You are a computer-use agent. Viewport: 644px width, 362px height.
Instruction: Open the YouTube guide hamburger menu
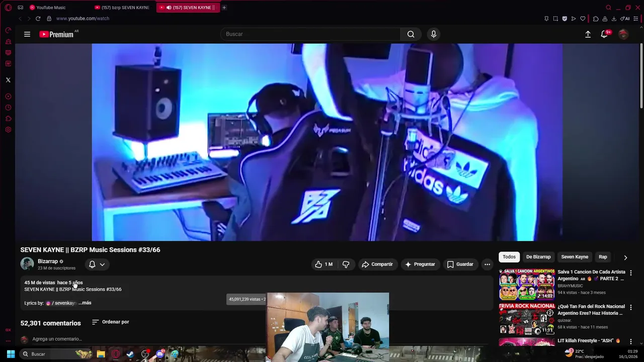[x=27, y=34]
